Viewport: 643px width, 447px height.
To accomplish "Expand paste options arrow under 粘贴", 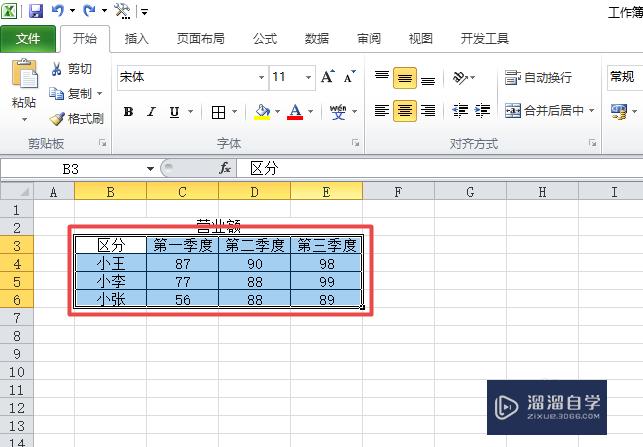I will point(24,119).
